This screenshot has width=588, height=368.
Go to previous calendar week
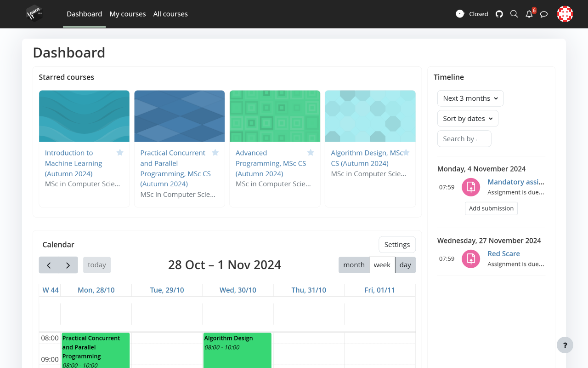(49, 265)
